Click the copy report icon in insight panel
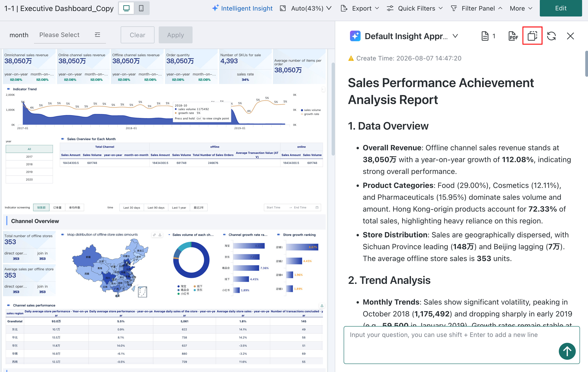The image size is (588, 372). pos(532,36)
